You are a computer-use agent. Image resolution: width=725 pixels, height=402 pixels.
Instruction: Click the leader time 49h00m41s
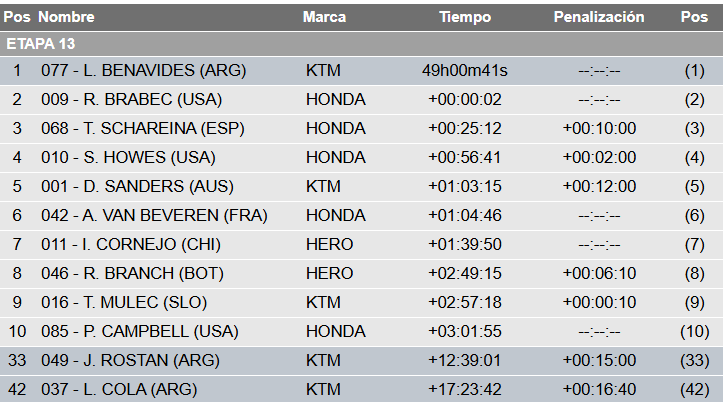(465, 71)
